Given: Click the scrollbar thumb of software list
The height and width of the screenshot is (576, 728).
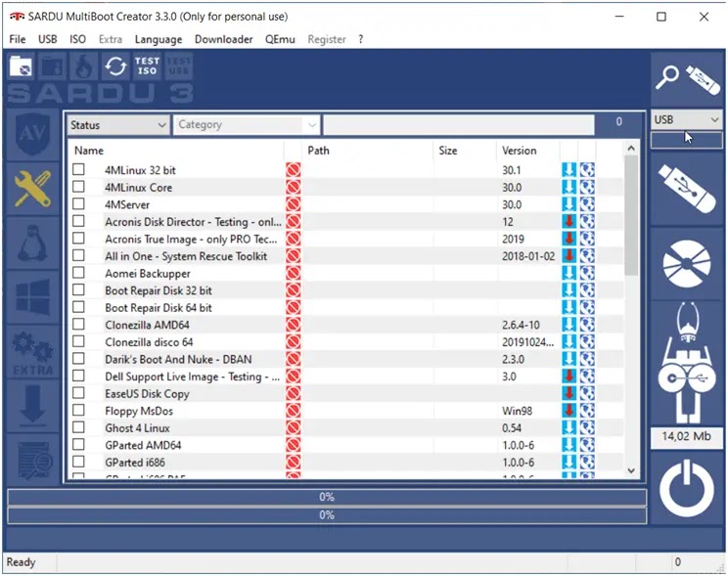Looking at the screenshot, I should coord(630,216).
